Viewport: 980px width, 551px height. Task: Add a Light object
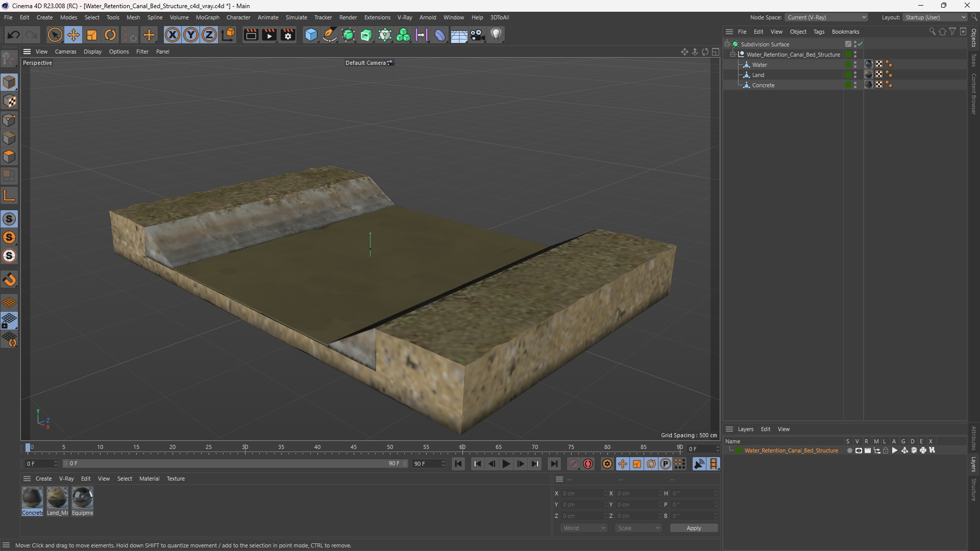pyautogui.click(x=496, y=35)
